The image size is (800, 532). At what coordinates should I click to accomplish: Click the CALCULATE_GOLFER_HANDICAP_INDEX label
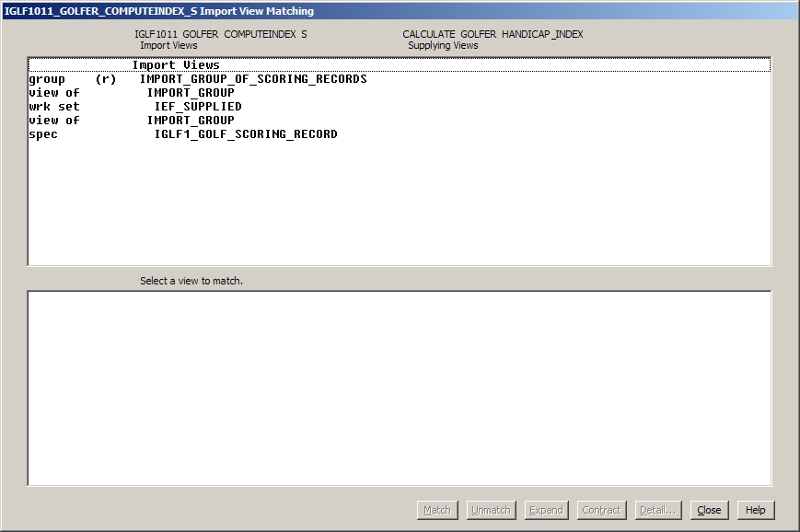[493, 34]
